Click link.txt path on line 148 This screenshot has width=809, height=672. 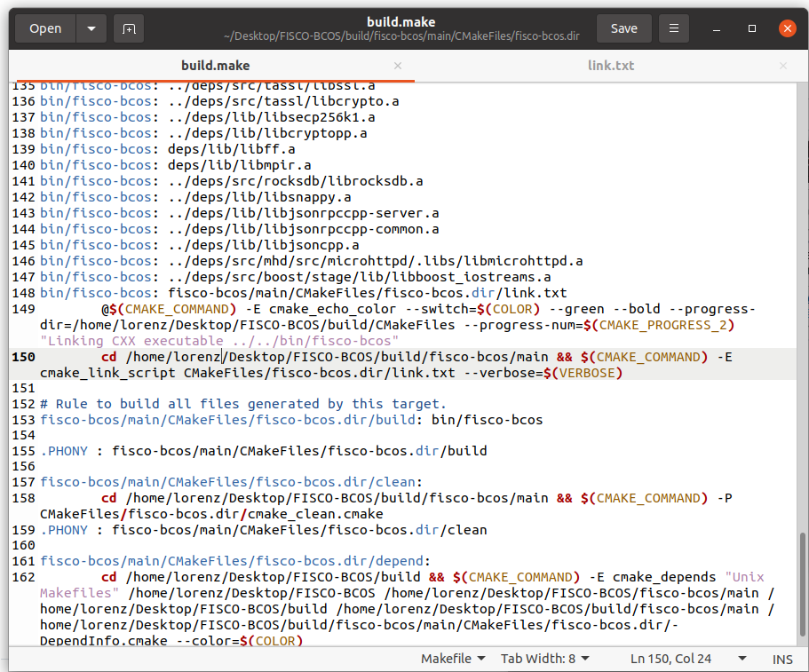tap(368, 293)
